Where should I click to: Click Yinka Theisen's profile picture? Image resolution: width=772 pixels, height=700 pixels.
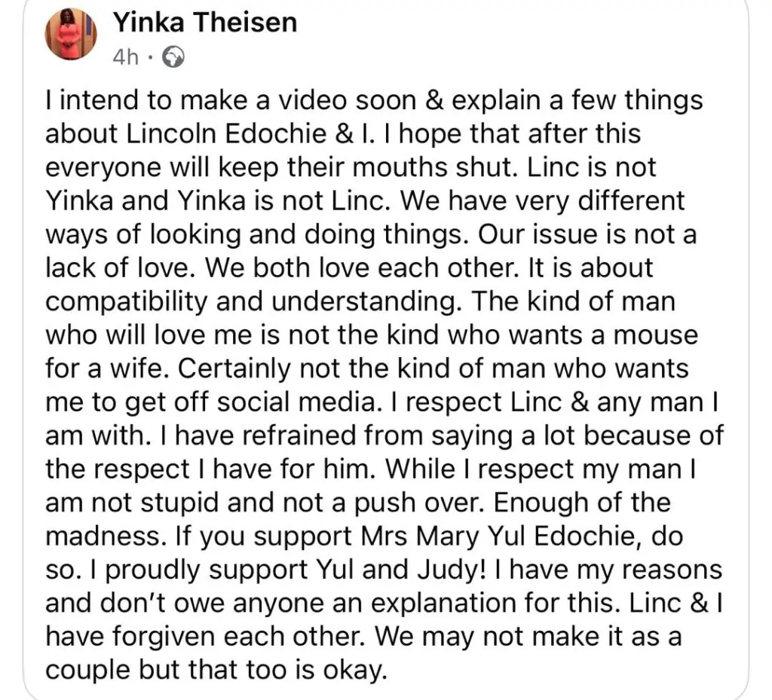[x=72, y=34]
